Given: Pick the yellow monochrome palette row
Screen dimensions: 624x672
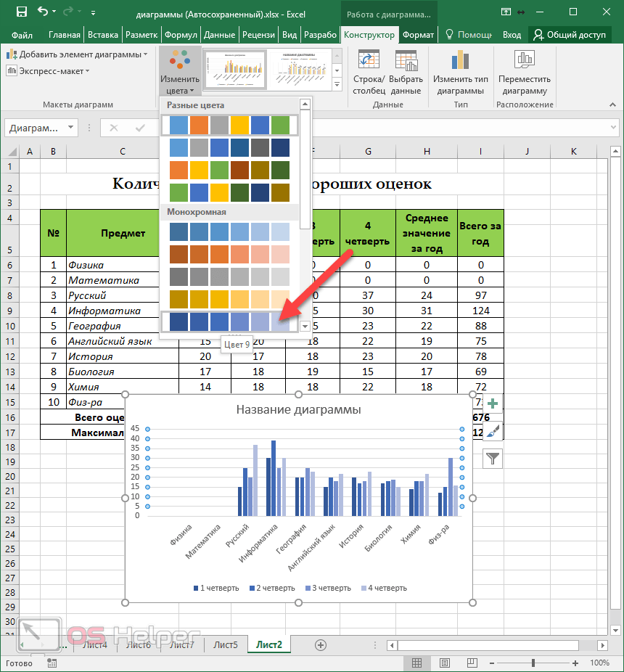Looking at the screenshot, I should pyautogui.click(x=229, y=299).
